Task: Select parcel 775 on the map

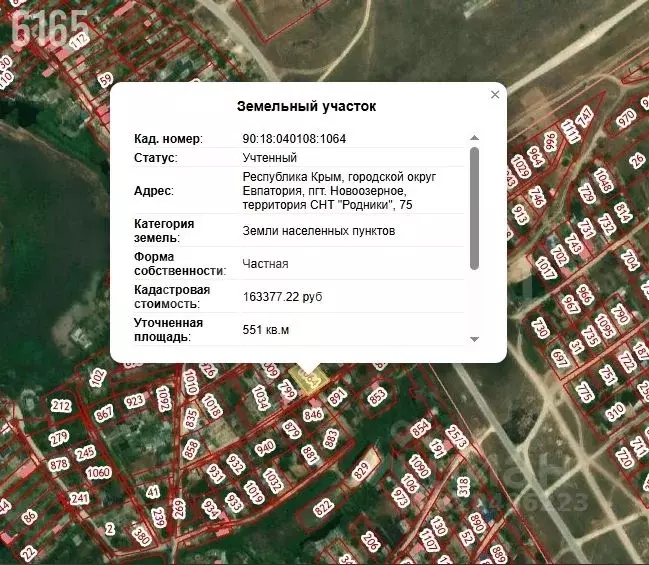Action: 585,393
